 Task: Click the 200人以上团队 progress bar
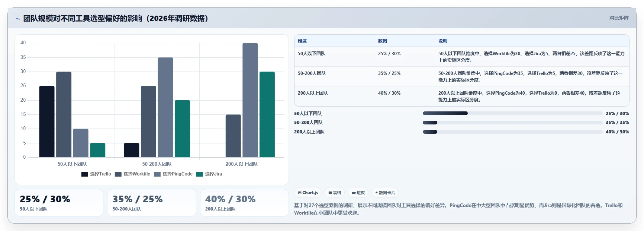coord(512,132)
